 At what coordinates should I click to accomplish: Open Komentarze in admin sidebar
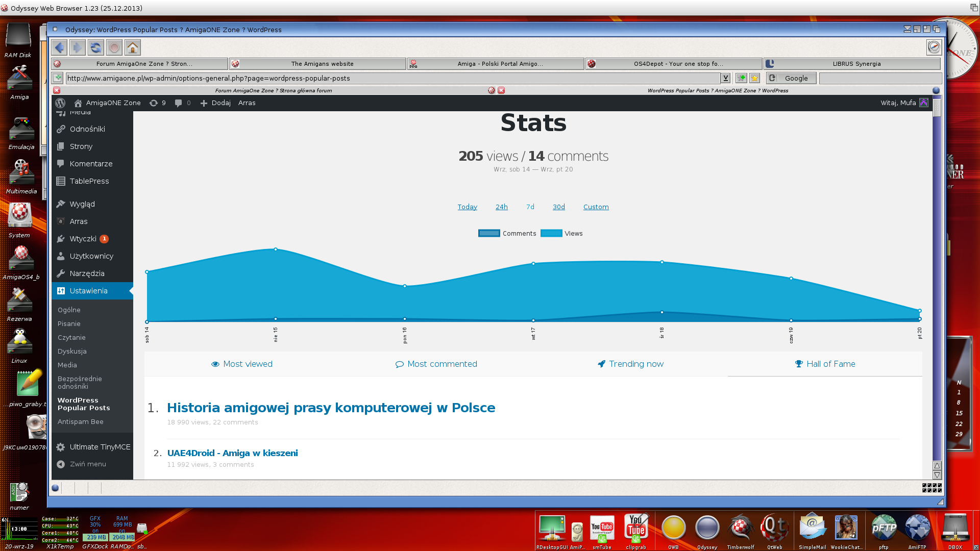point(92,164)
